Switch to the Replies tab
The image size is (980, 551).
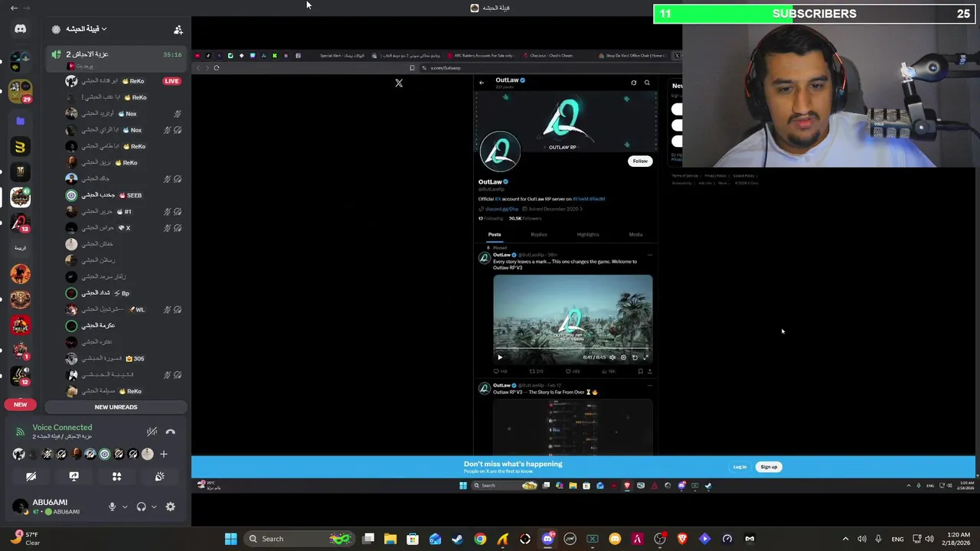pos(539,234)
